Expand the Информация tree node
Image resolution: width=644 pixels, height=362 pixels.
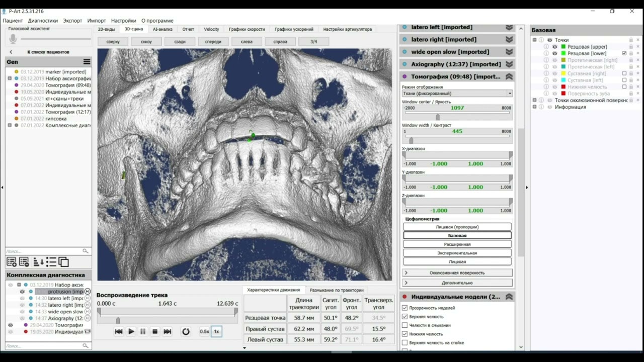(x=534, y=107)
